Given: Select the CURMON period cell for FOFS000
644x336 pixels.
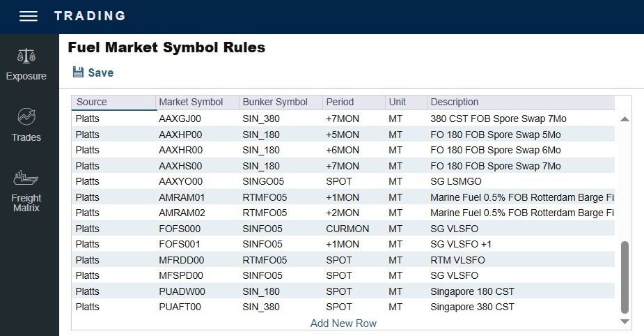Looking at the screenshot, I should (344, 229).
